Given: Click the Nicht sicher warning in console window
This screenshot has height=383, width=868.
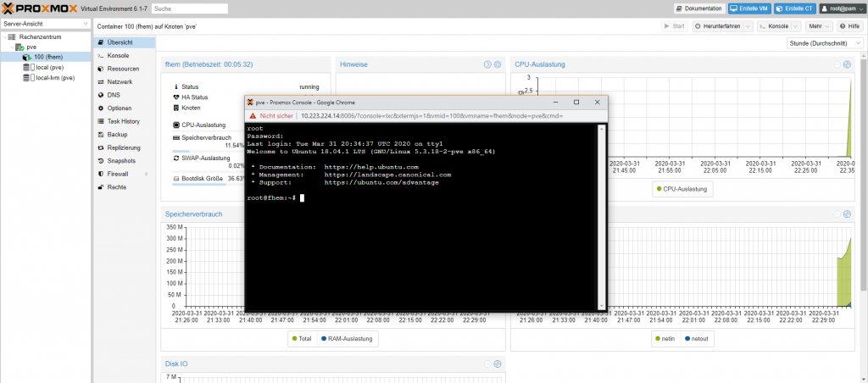Looking at the screenshot, I should tap(272, 116).
